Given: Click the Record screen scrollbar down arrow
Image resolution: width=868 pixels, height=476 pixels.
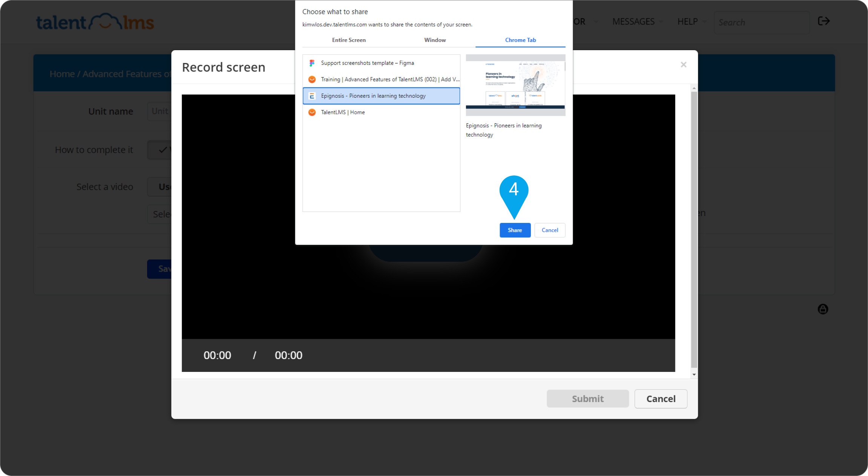Looking at the screenshot, I should pos(694,375).
